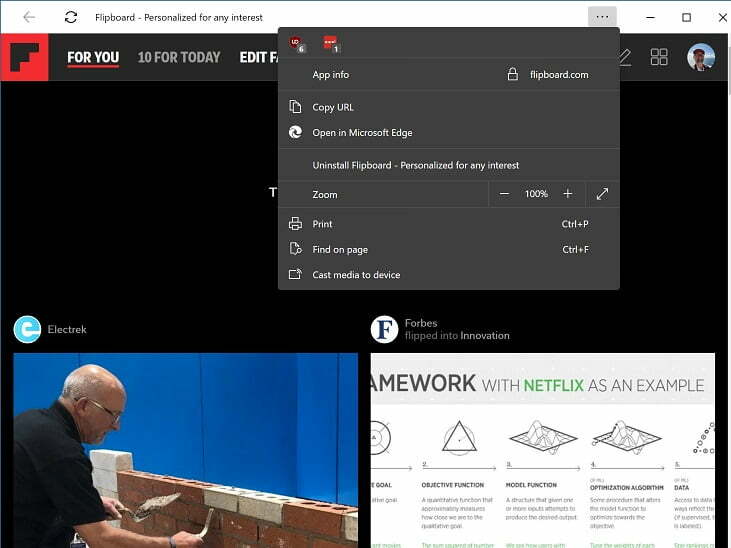Select App info menu entry
The image size is (731, 548).
click(448, 75)
